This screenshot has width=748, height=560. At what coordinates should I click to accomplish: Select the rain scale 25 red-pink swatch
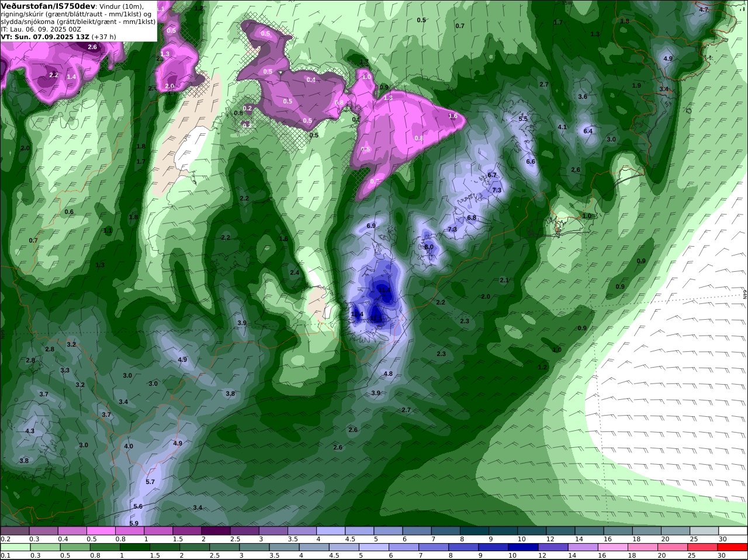point(702,548)
